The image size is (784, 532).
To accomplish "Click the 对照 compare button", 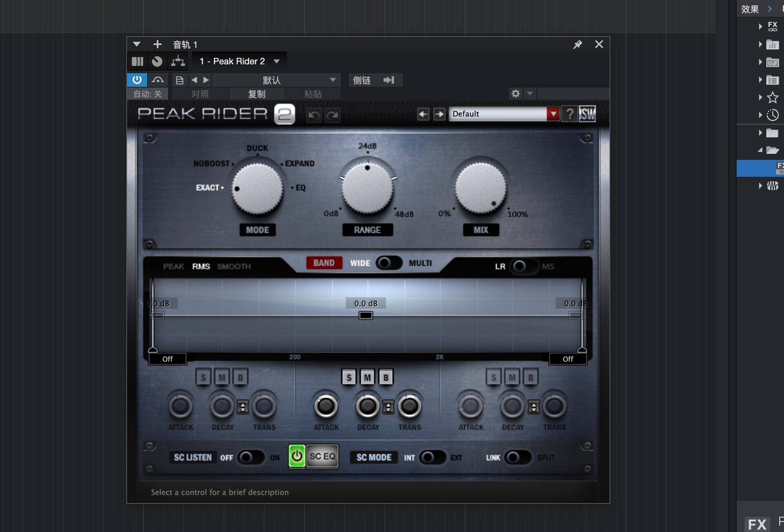I will 200,94.
